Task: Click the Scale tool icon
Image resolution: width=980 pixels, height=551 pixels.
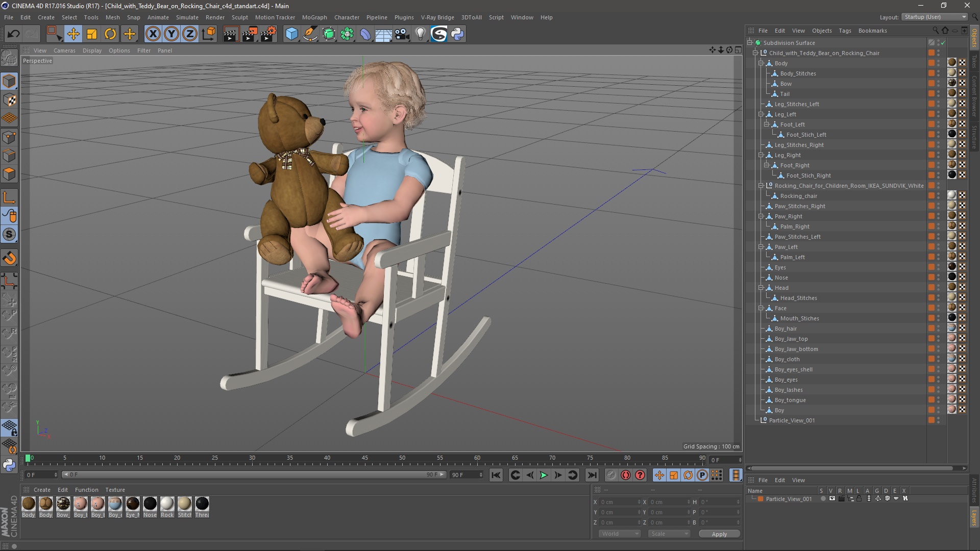Action: coord(92,34)
